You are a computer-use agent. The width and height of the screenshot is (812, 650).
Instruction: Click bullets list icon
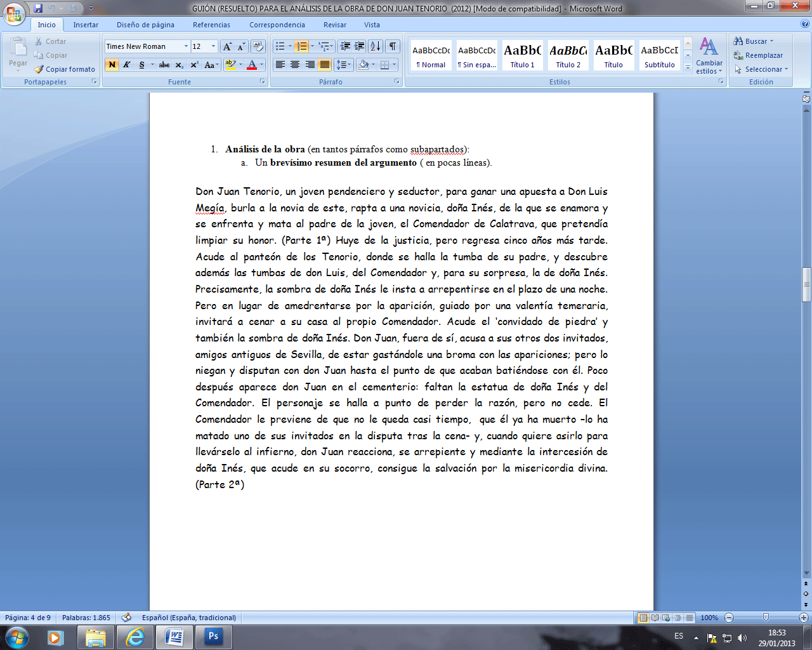pyautogui.click(x=280, y=46)
